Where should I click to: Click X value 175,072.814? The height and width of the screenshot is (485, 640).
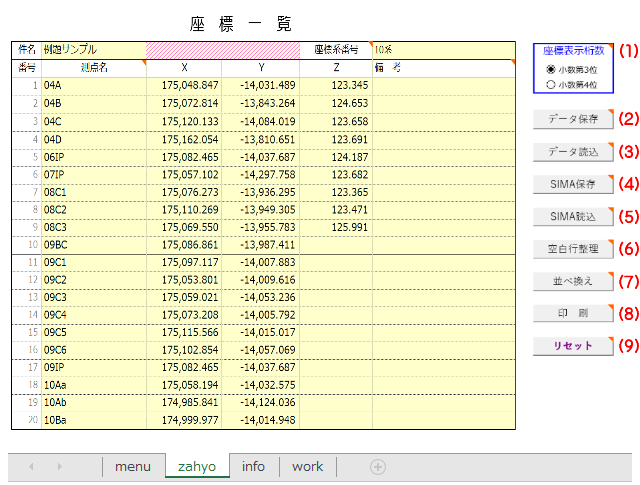(x=184, y=103)
